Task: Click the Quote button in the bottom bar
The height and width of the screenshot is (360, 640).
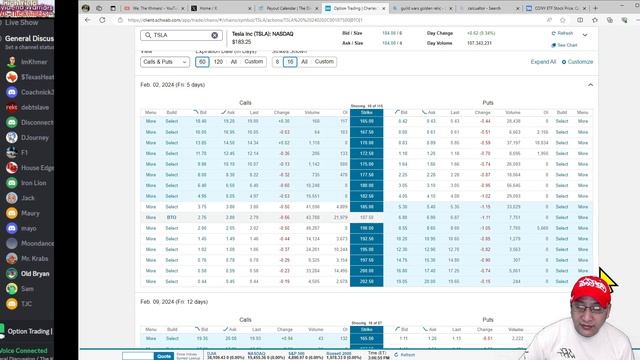Action: point(164,356)
